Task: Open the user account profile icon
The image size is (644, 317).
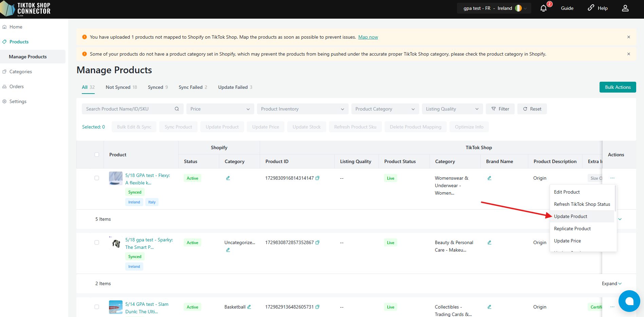Action: (x=625, y=8)
